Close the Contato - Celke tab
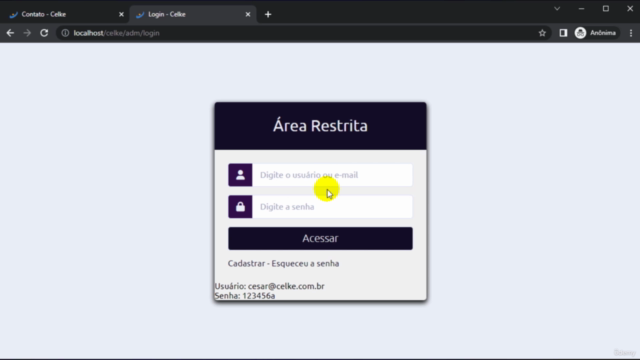 121,14
